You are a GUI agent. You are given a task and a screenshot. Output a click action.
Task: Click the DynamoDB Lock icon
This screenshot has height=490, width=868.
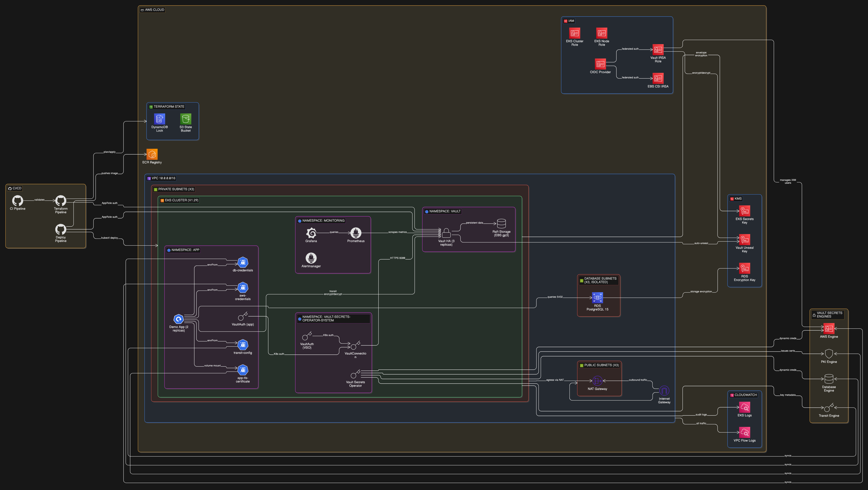coord(159,119)
